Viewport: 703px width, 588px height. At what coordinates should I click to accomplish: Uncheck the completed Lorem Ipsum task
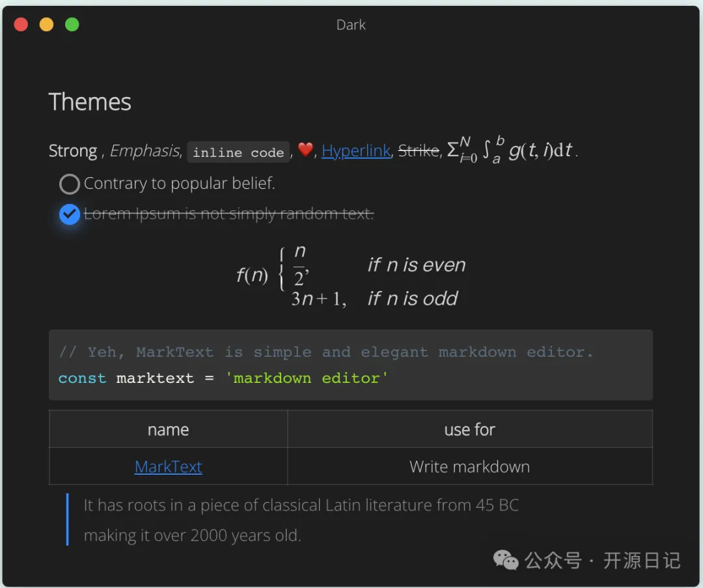click(x=69, y=214)
